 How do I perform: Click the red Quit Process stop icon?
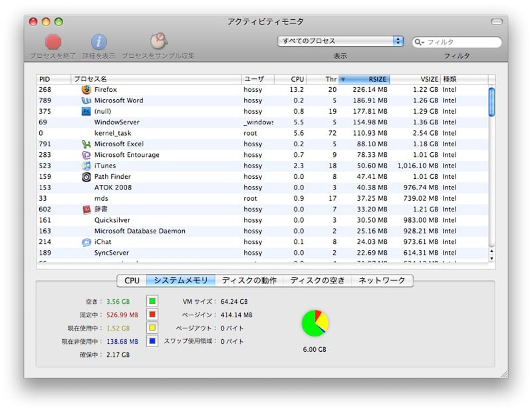[53, 42]
